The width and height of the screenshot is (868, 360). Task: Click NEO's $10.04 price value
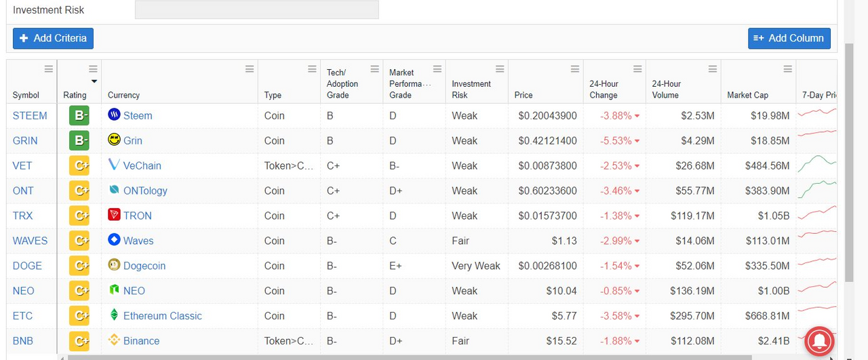click(x=561, y=291)
